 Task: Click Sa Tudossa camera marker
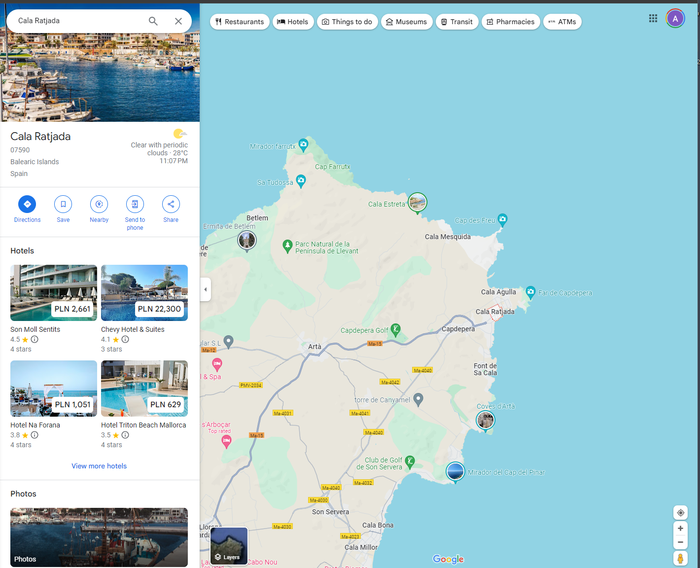coord(301,181)
